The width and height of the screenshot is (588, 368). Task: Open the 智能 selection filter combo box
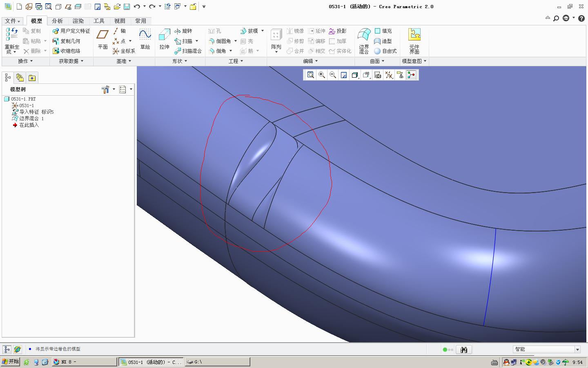546,350
